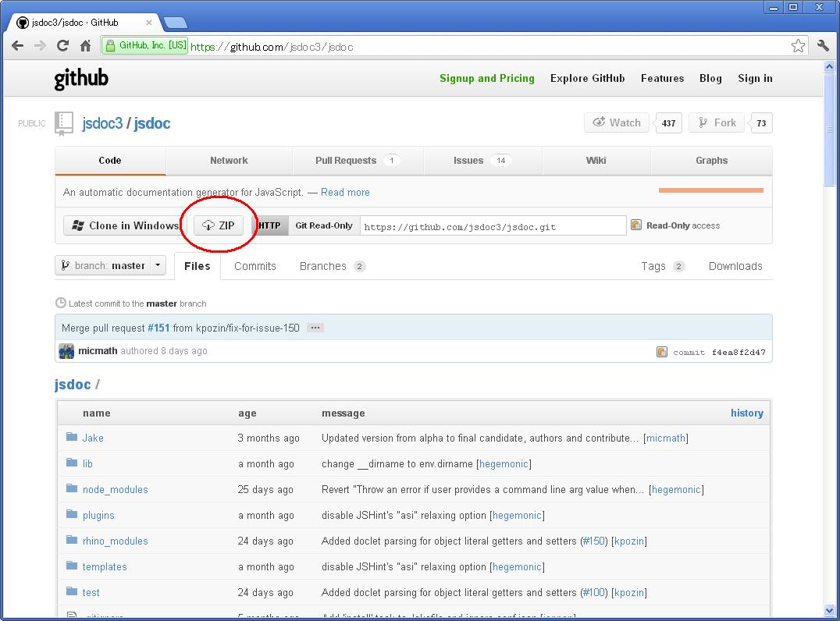Fork the jsdoc repository
This screenshot has height=621, width=840.
click(x=717, y=122)
